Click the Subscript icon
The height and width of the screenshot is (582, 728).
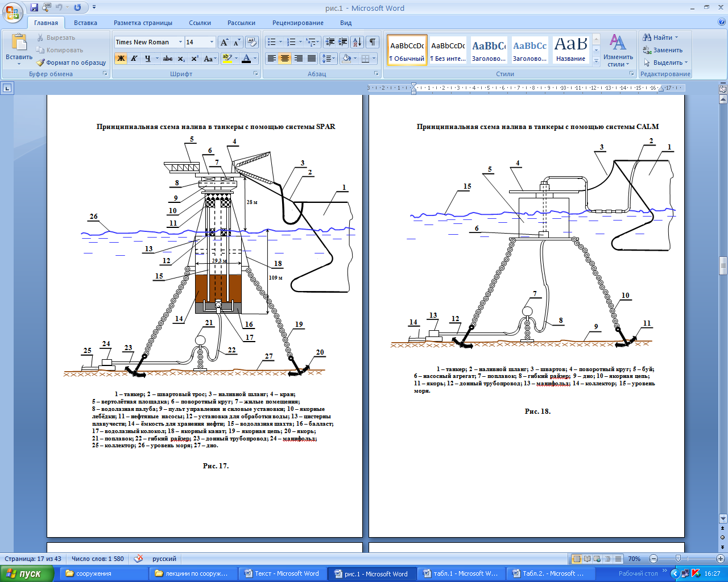pos(181,59)
